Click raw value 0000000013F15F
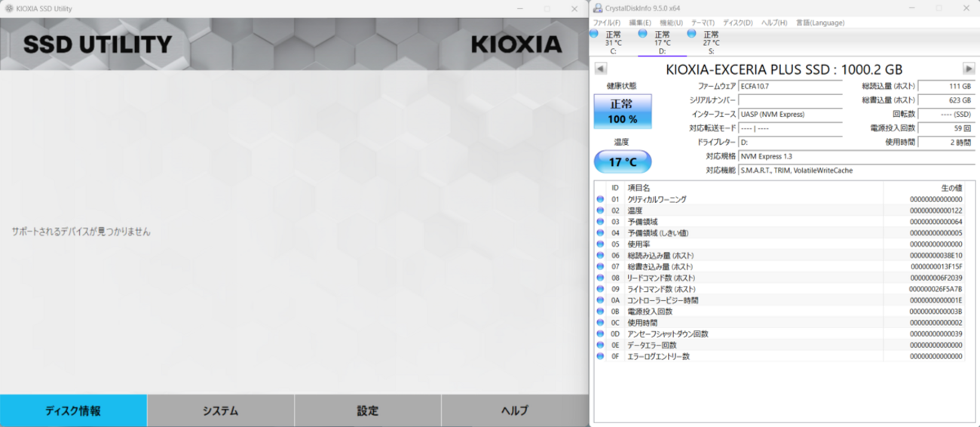980x427 pixels. click(936, 266)
